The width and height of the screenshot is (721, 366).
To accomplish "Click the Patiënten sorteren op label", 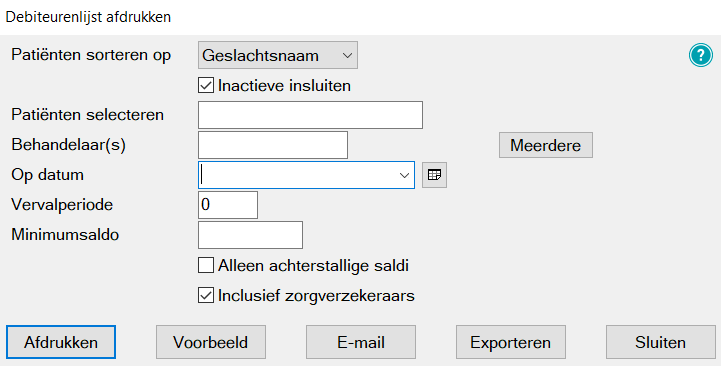I will [91, 55].
